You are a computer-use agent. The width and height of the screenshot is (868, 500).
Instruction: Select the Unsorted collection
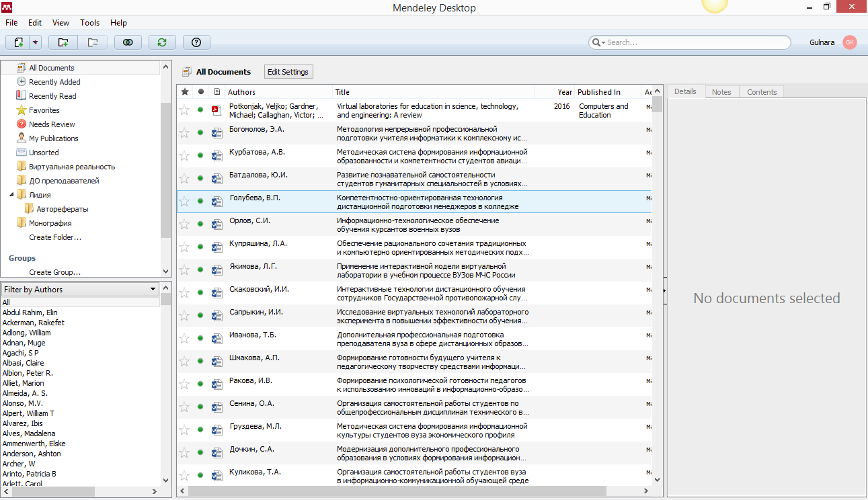[44, 153]
